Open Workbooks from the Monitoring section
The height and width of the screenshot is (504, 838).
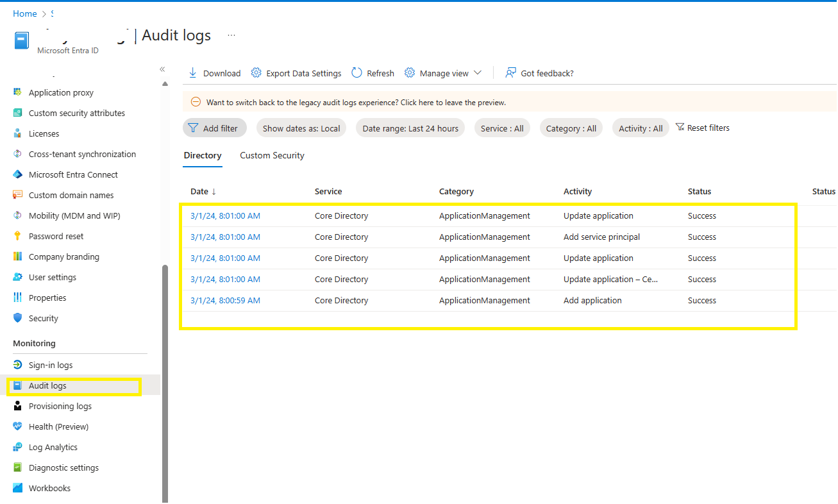49,487
